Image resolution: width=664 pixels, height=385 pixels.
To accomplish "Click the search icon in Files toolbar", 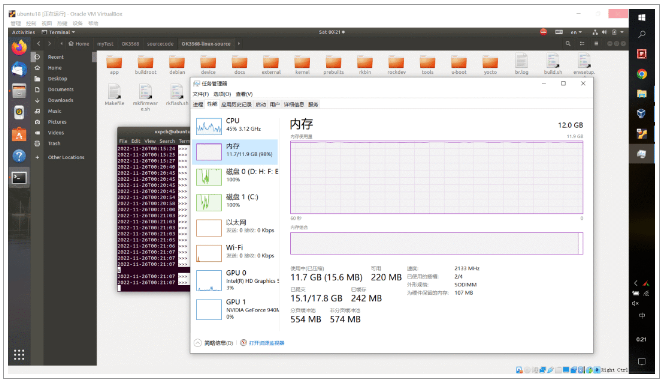I will tap(568, 44).
